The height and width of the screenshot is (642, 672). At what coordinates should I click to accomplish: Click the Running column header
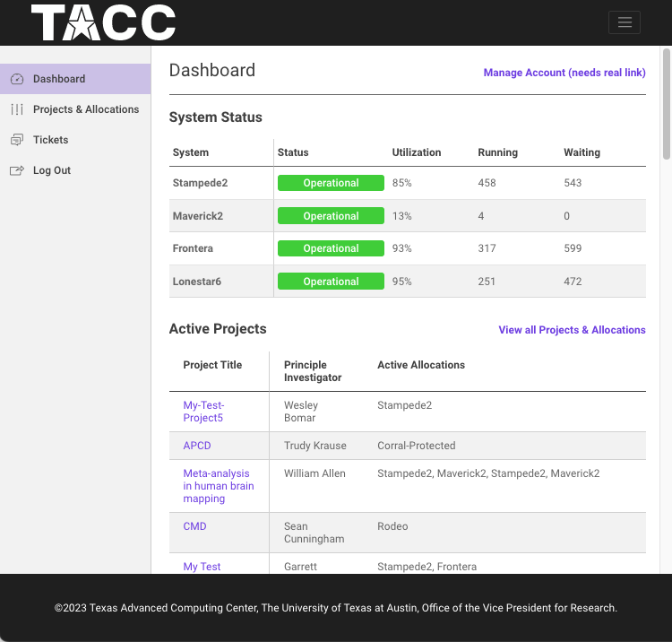(x=497, y=152)
